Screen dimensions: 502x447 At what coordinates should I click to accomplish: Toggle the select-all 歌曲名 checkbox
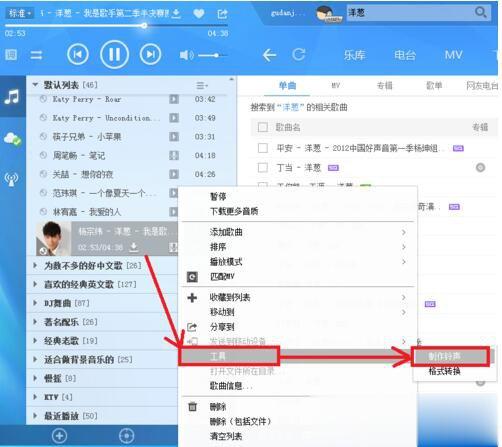pos(263,127)
